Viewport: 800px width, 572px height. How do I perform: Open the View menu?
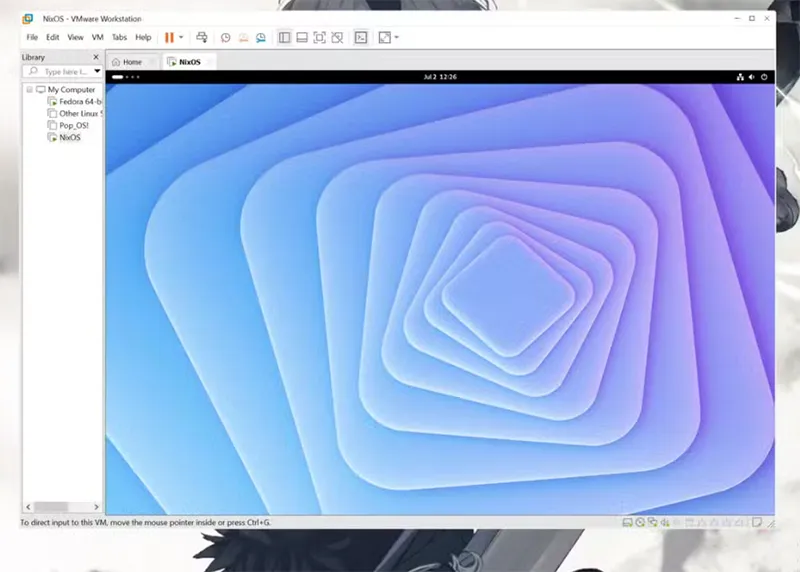[x=76, y=37]
